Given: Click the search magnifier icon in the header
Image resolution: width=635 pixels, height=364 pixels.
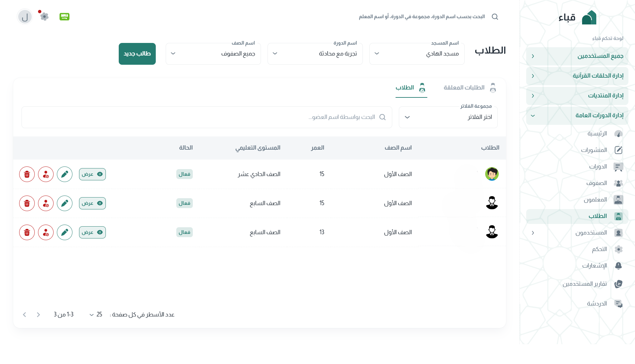Looking at the screenshot, I should 495,17.
